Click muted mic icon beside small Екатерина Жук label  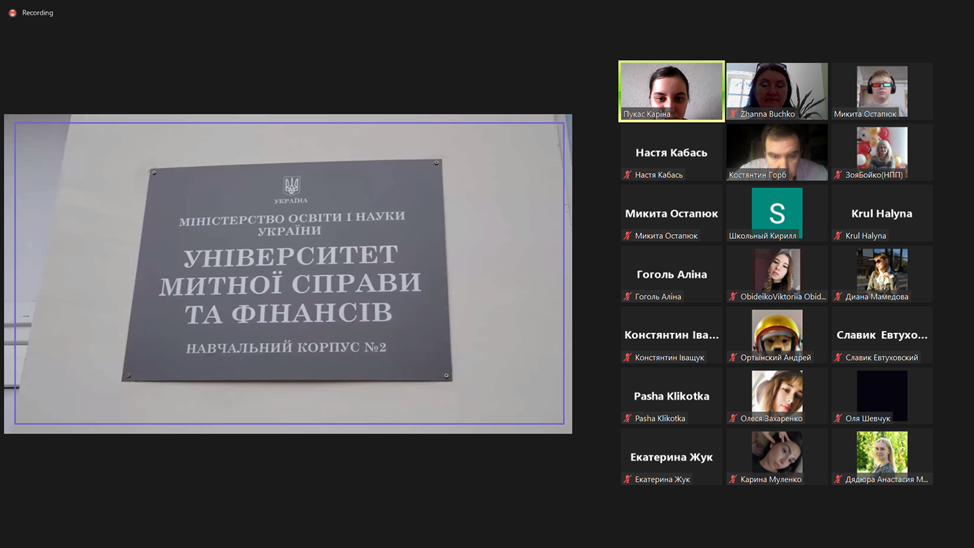[x=627, y=479]
